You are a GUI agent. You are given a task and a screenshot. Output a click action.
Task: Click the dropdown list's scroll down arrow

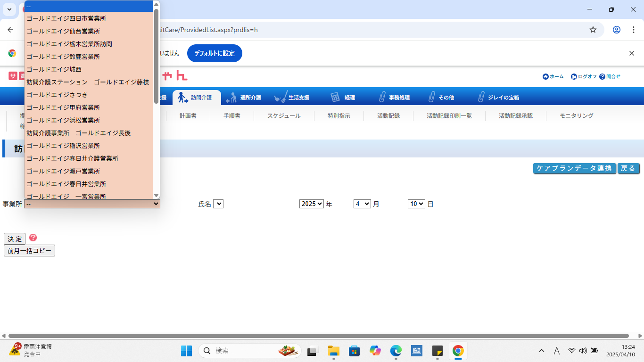[156, 195]
